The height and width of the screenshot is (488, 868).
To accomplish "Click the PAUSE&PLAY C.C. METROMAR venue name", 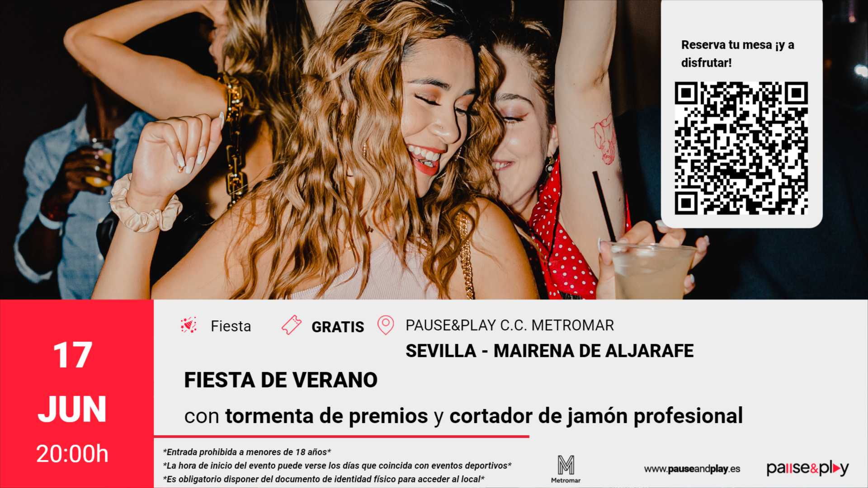I will coord(509,325).
